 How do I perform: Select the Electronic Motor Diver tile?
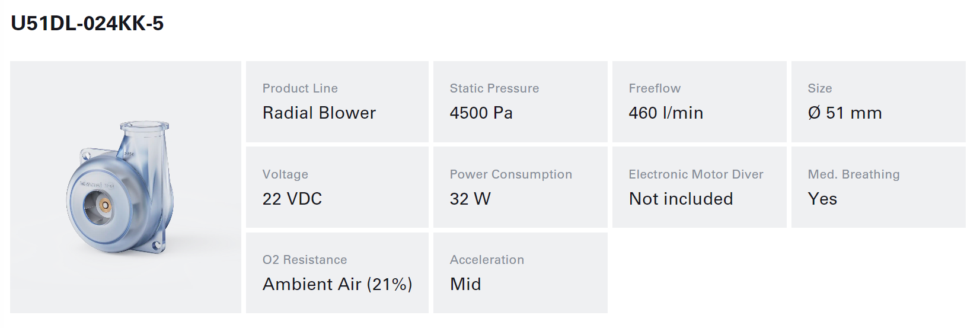[700, 187]
